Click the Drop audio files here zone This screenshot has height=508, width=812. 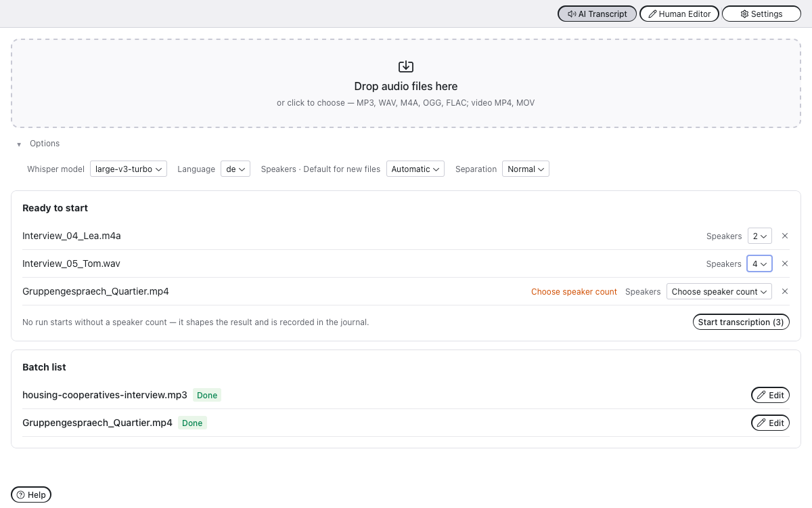tap(406, 83)
